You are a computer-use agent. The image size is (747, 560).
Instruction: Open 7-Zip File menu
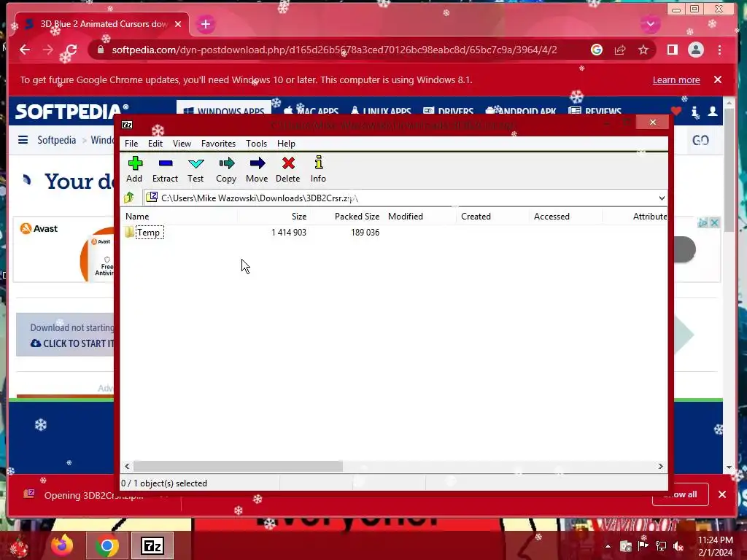pyautogui.click(x=131, y=144)
